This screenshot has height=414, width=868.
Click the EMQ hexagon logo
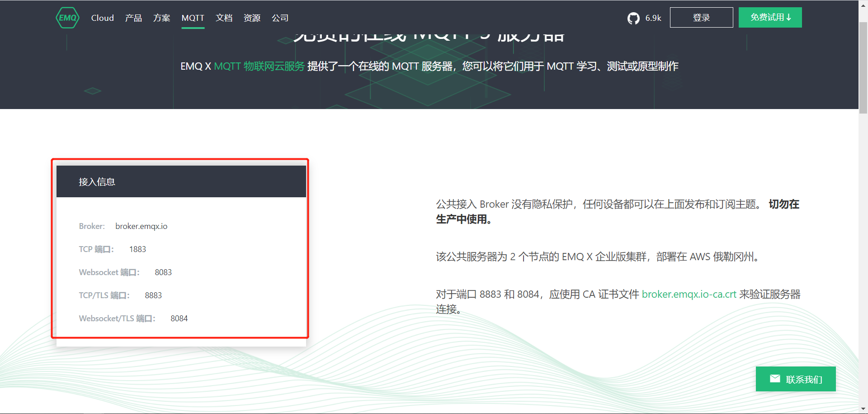[67, 18]
